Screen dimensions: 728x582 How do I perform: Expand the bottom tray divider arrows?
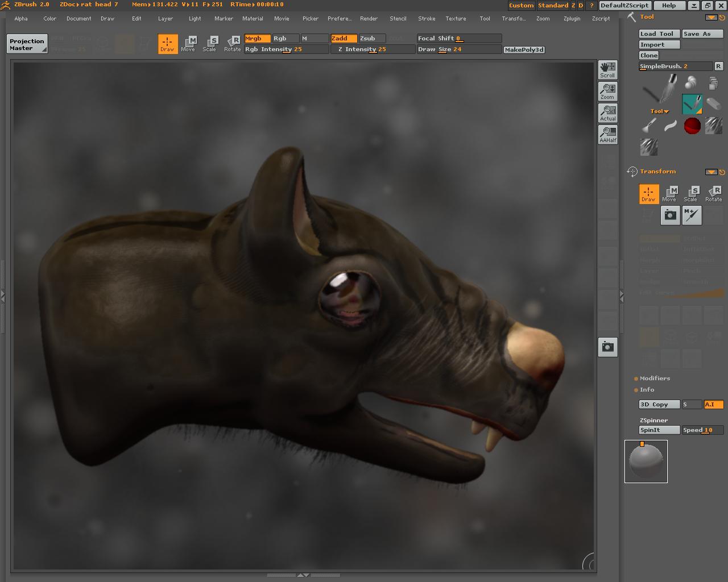tap(304, 575)
